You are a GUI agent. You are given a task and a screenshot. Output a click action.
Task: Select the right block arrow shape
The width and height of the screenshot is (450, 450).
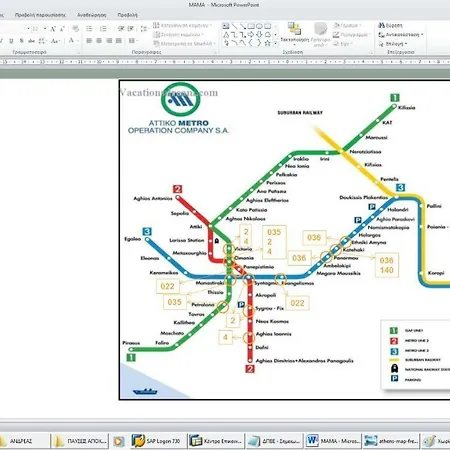[x=251, y=35]
